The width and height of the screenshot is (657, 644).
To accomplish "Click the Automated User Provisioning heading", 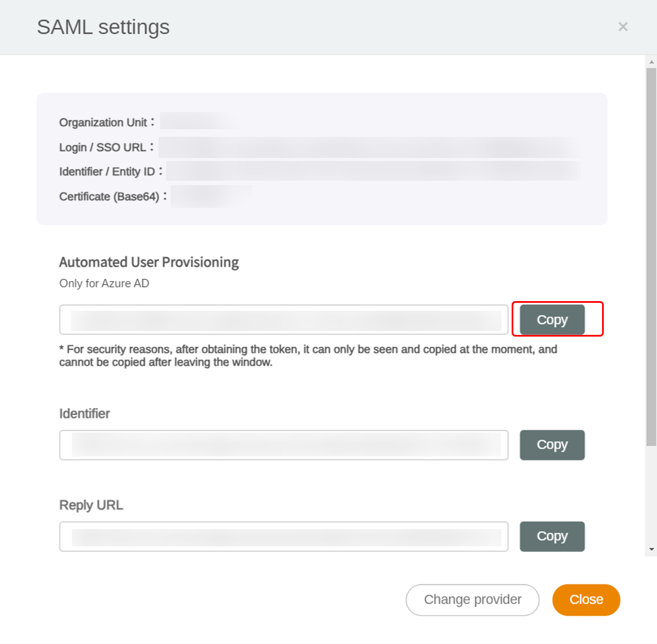I will 149,262.
